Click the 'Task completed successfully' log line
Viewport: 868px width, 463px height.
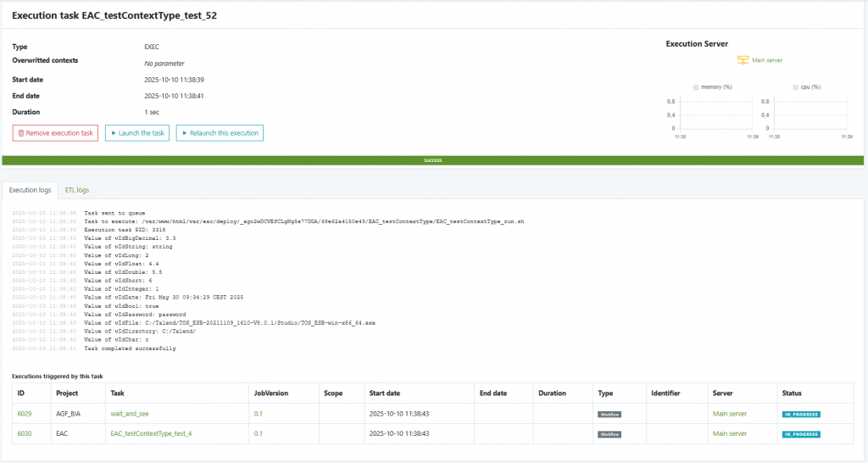tap(130, 349)
